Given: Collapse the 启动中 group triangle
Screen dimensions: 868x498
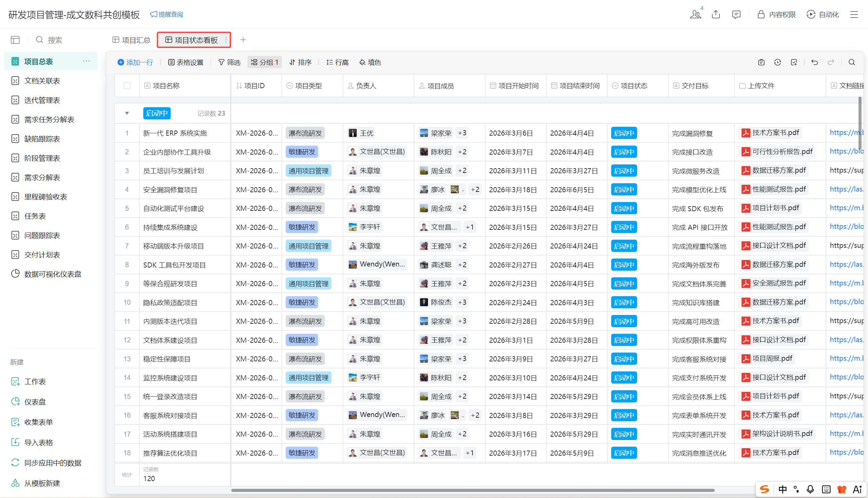Looking at the screenshot, I should tap(127, 113).
